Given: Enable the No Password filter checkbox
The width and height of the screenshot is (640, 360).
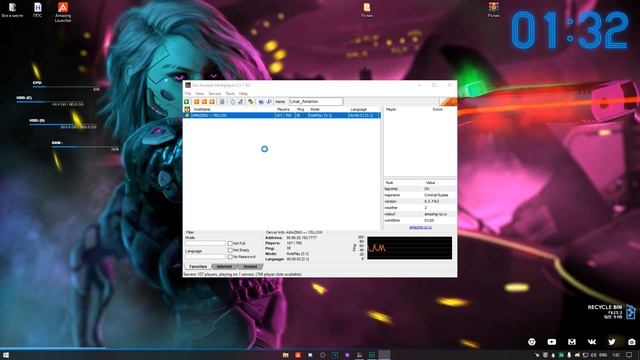Looking at the screenshot, I should click(230, 257).
